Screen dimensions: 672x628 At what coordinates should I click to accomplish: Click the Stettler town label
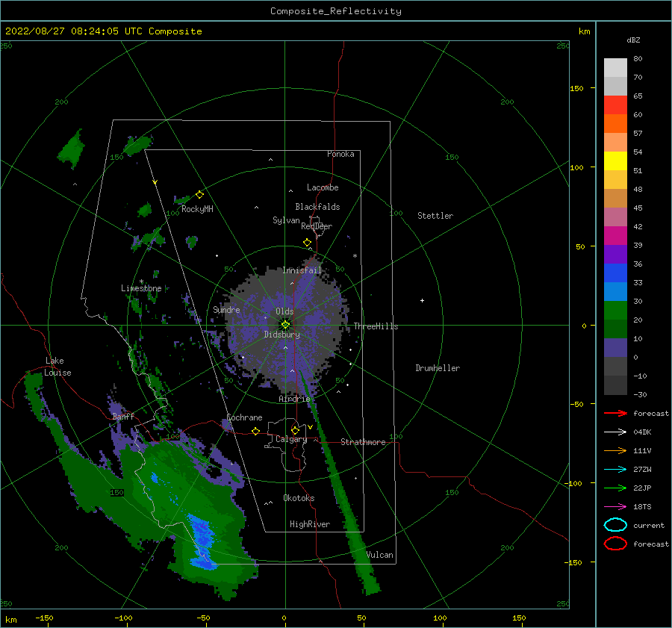click(435, 216)
